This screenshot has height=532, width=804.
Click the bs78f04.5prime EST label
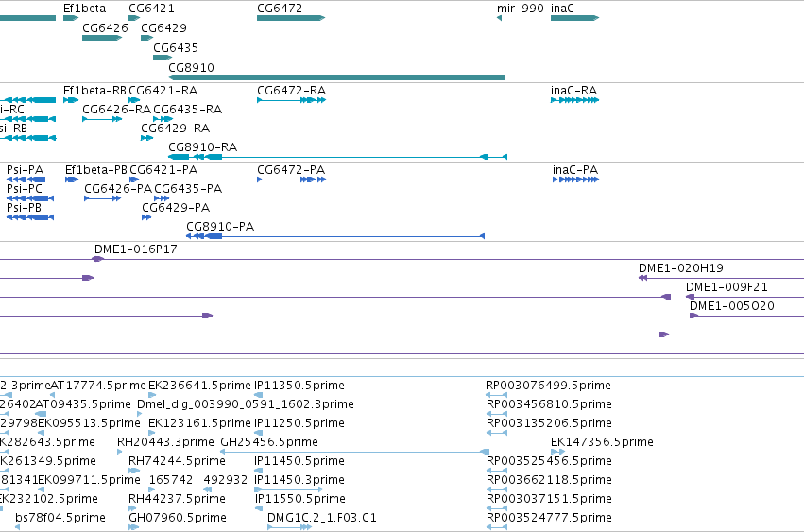point(60,518)
